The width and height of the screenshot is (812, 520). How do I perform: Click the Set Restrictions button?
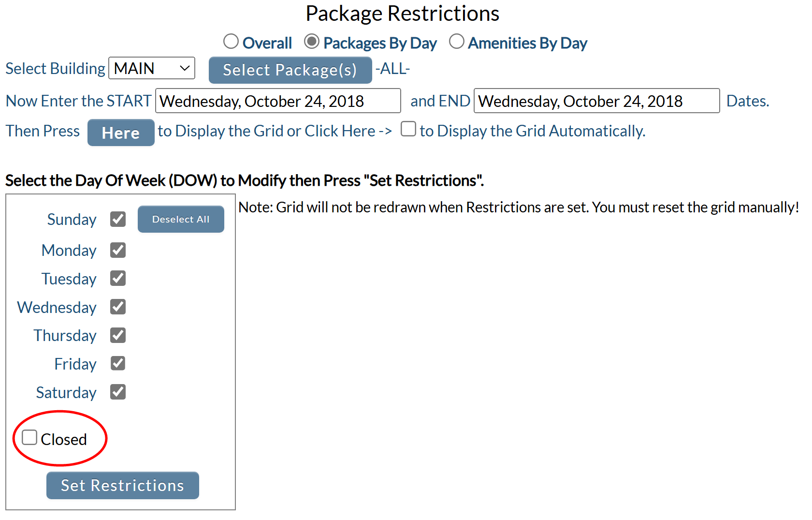pos(123,485)
